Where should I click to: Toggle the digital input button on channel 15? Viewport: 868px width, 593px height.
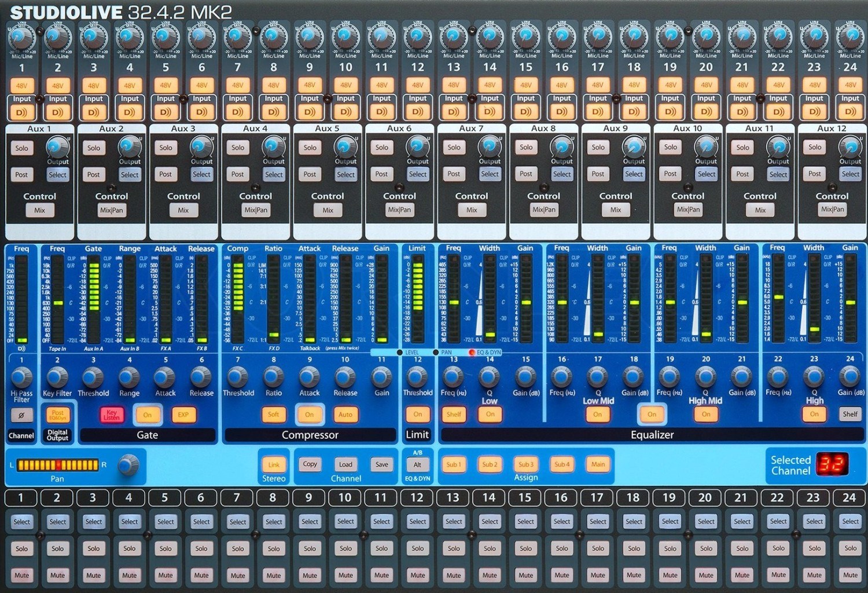pyautogui.click(x=525, y=112)
